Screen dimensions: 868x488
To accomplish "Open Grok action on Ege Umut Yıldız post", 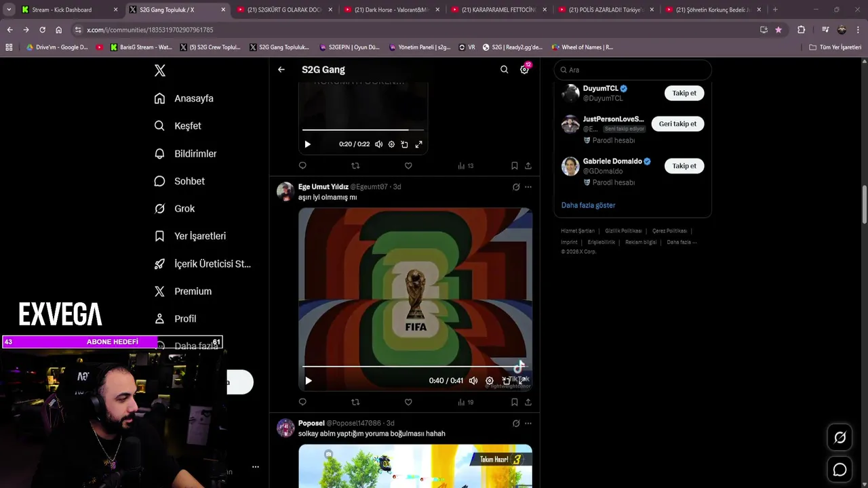I will 516,187.
